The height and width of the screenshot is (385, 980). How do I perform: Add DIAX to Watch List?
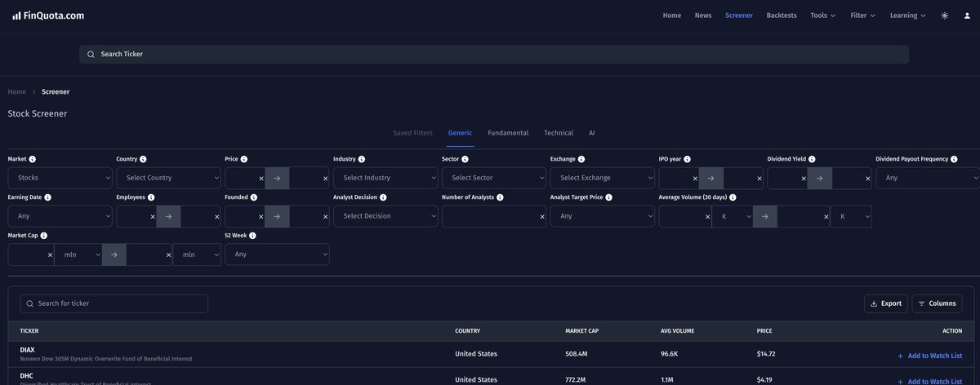pyautogui.click(x=929, y=356)
